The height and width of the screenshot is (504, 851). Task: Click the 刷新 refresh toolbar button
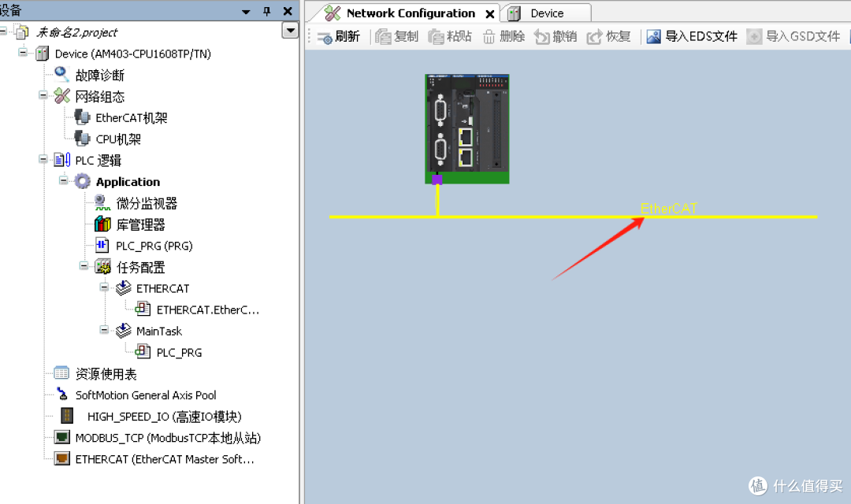point(339,36)
